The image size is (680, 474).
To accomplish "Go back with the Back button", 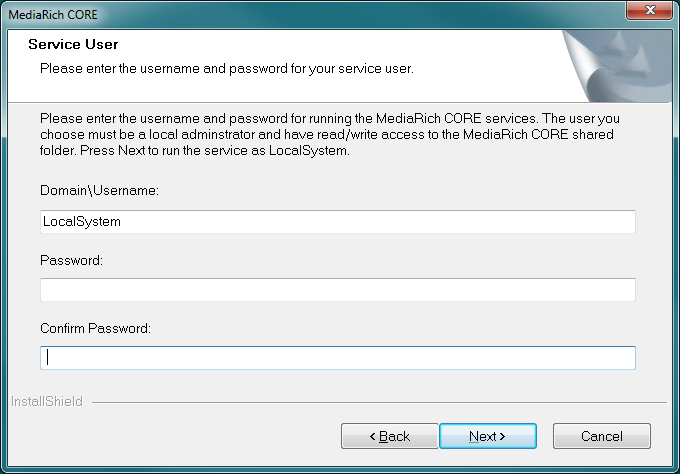I will [389, 436].
